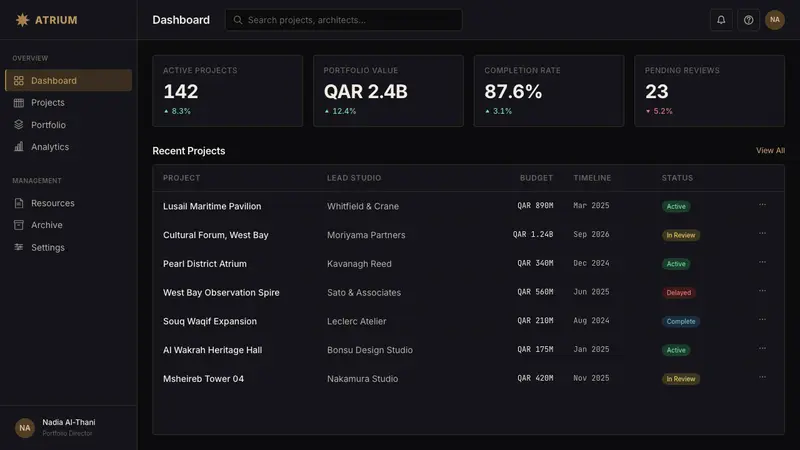Screen dimensions: 800x450
Task: Focus the Search projects, architects field
Action: click(x=343, y=20)
